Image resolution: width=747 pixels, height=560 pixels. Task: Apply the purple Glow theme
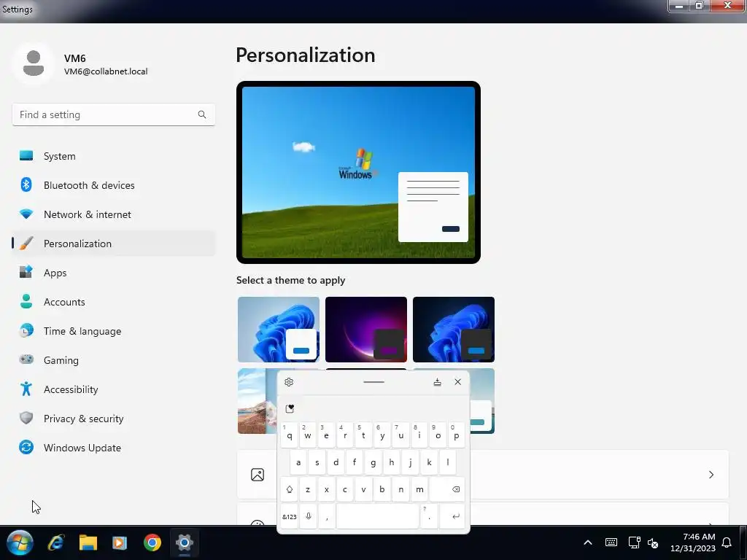[366, 330]
